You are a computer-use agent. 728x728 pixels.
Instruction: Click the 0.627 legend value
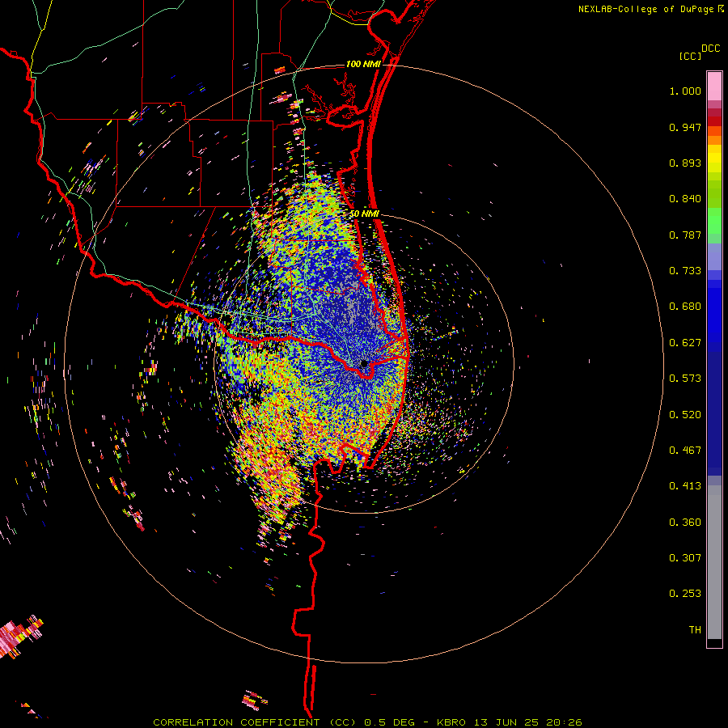[685, 343]
